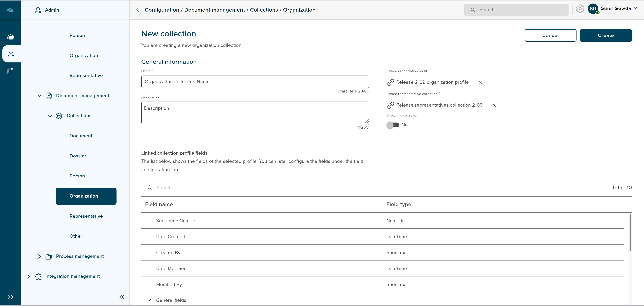Expand the Integration management node
This screenshot has height=306, width=644.
[x=29, y=276]
